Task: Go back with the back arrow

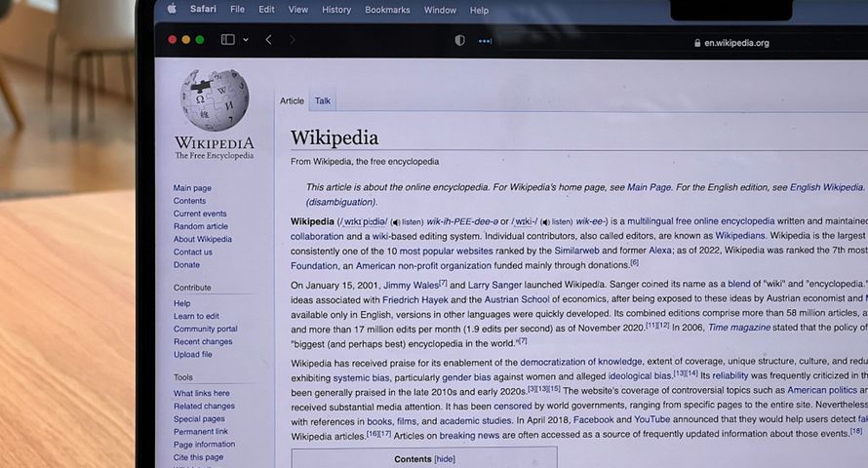Action: (268, 40)
